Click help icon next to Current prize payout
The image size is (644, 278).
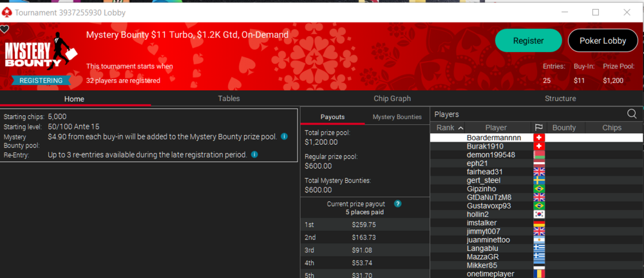pyautogui.click(x=397, y=203)
